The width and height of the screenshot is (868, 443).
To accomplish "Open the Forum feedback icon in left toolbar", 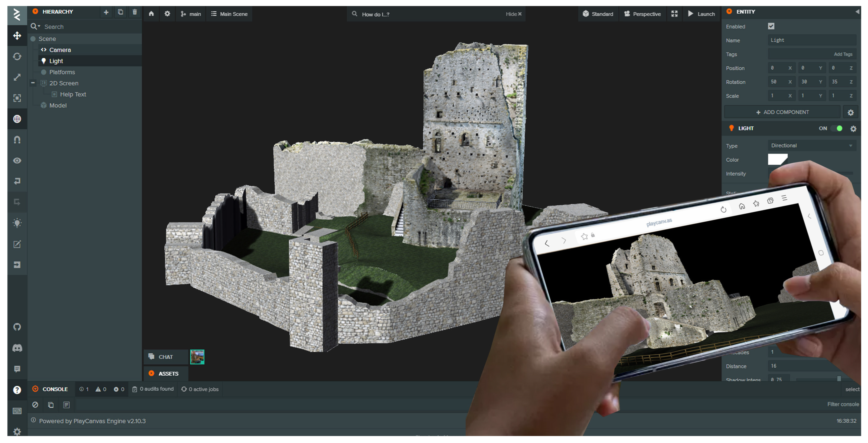I will 17,369.
